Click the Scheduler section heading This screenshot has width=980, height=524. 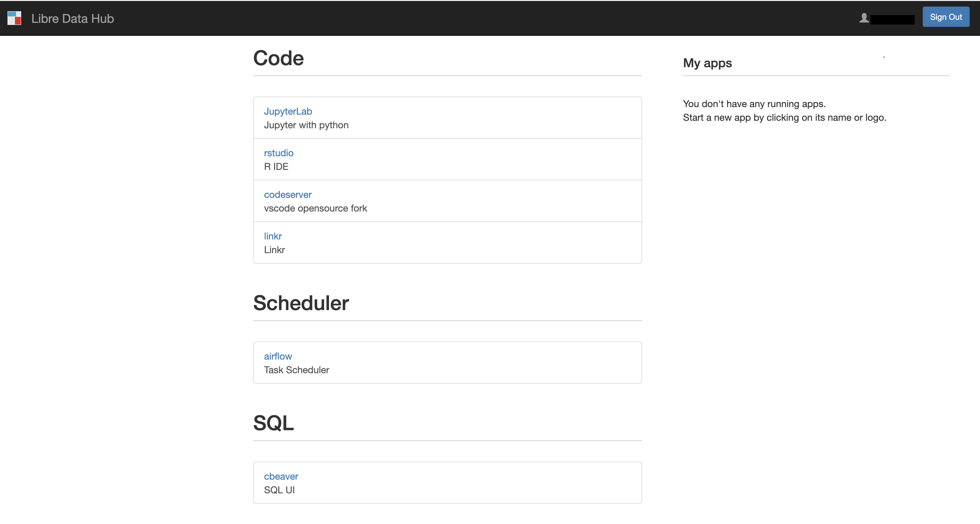[301, 303]
